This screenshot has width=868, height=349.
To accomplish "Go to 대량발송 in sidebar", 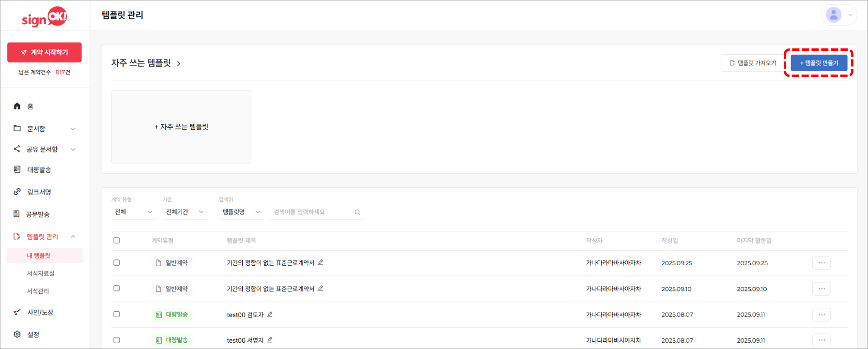I will (x=39, y=170).
